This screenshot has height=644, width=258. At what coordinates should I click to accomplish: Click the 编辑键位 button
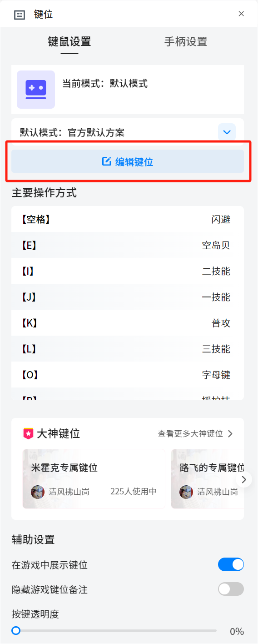pyautogui.click(x=128, y=161)
